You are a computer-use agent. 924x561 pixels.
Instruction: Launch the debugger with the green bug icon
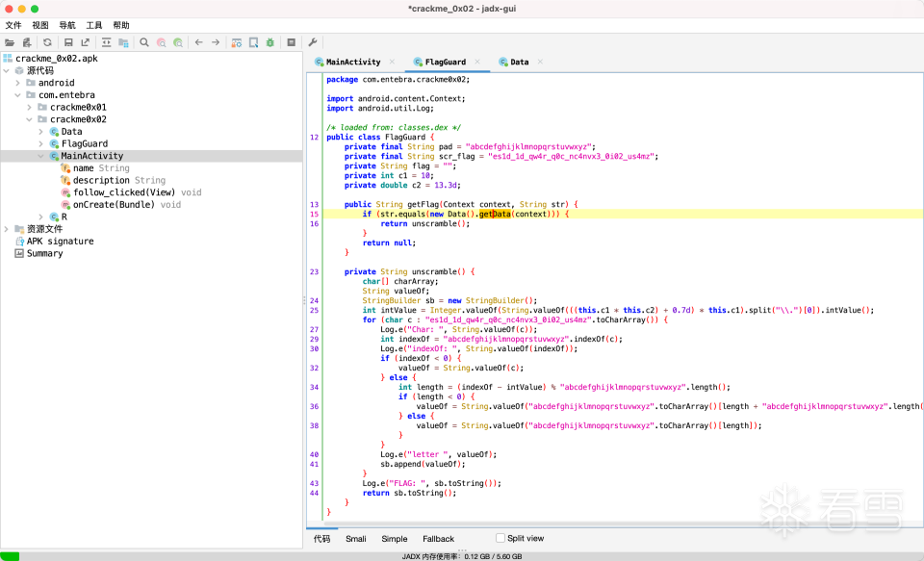269,42
